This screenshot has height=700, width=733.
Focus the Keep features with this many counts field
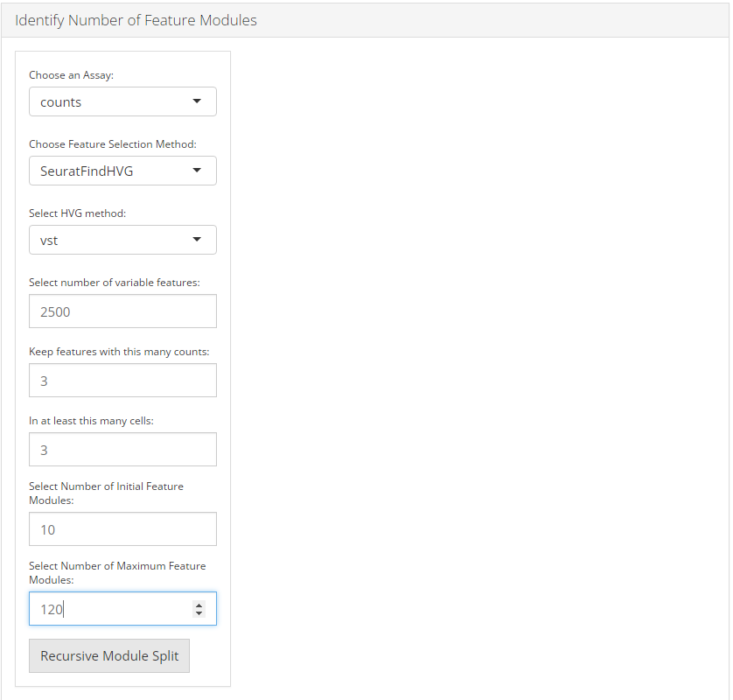pos(122,381)
